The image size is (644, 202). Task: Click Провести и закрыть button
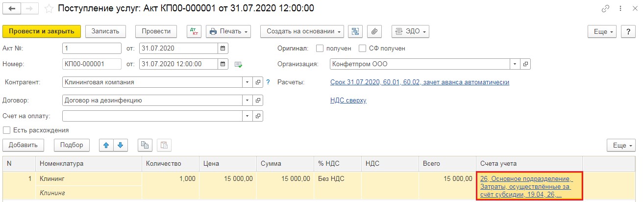click(41, 31)
